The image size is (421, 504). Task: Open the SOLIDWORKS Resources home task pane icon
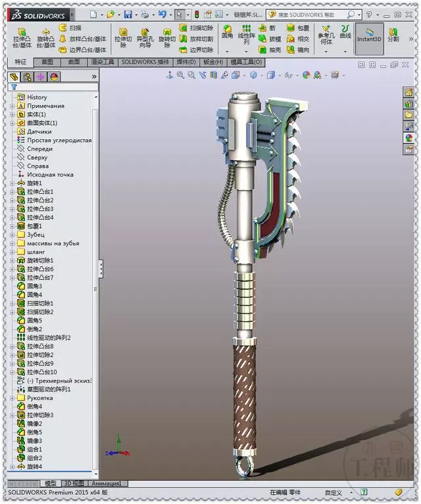[x=409, y=93]
